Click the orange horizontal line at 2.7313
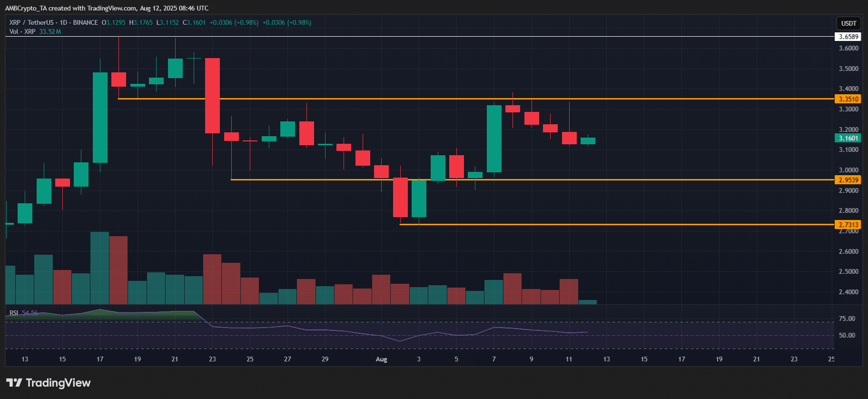This screenshot has width=868, height=399. click(619, 224)
